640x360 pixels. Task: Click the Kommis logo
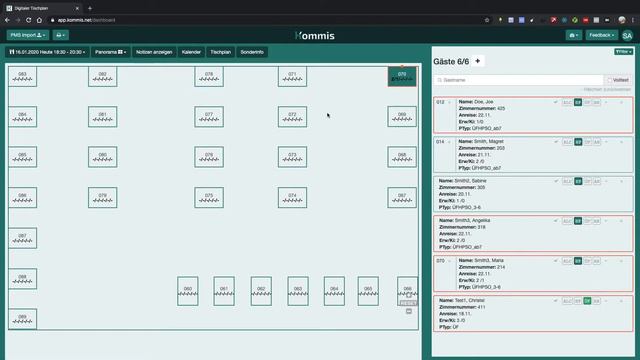coord(315,36)
